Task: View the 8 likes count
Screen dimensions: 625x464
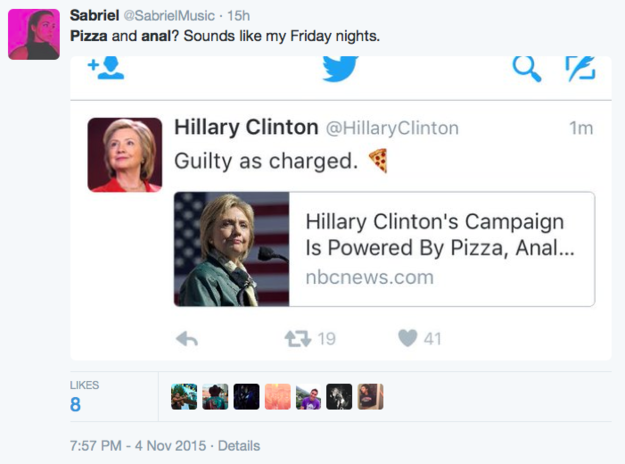Action: point(76,404)
